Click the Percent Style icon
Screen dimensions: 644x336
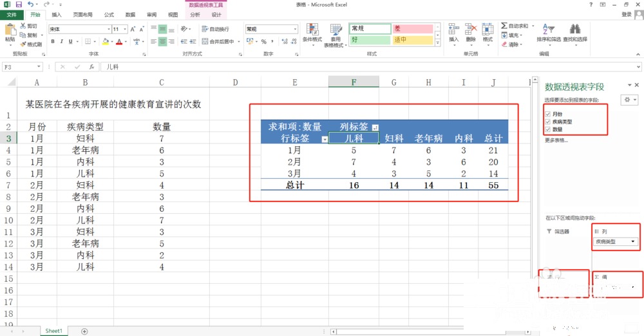(263, 41)
